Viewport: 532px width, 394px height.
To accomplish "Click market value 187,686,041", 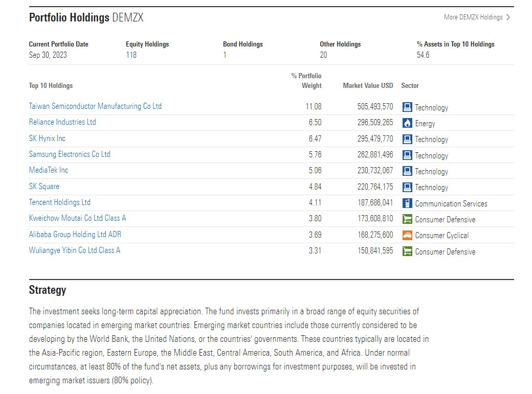I will (375, 203).
